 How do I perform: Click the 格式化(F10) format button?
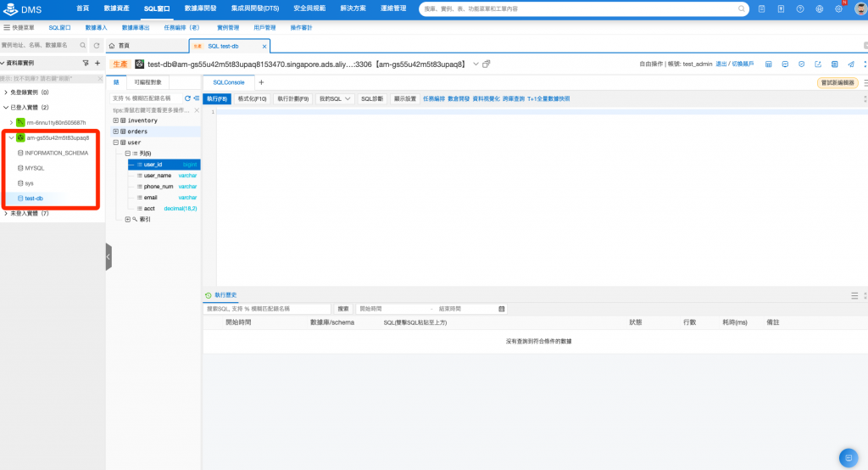253,98
